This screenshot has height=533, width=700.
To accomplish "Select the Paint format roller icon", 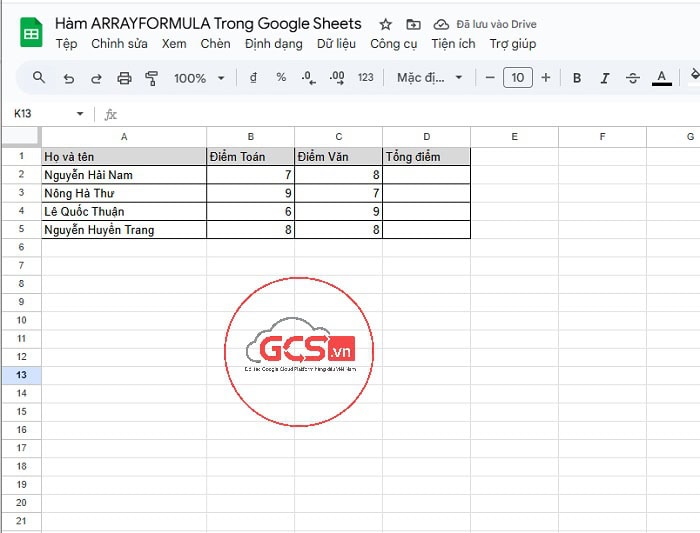I will click(x=152, y=78).
